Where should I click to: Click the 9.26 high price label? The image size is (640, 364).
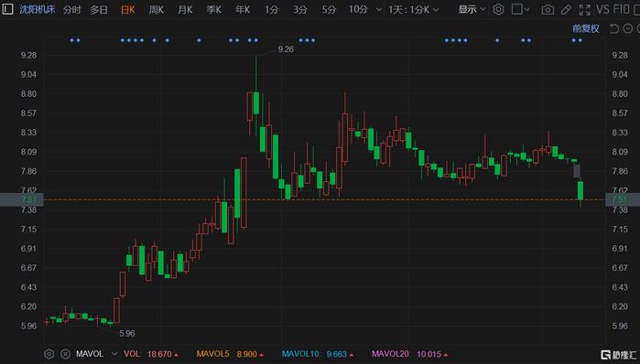click(286, 49)
